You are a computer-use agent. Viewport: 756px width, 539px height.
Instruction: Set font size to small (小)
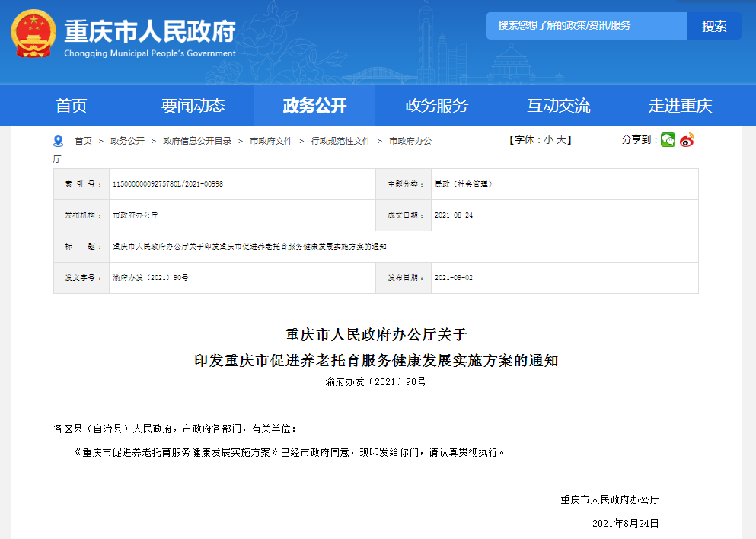click(548, 140)
